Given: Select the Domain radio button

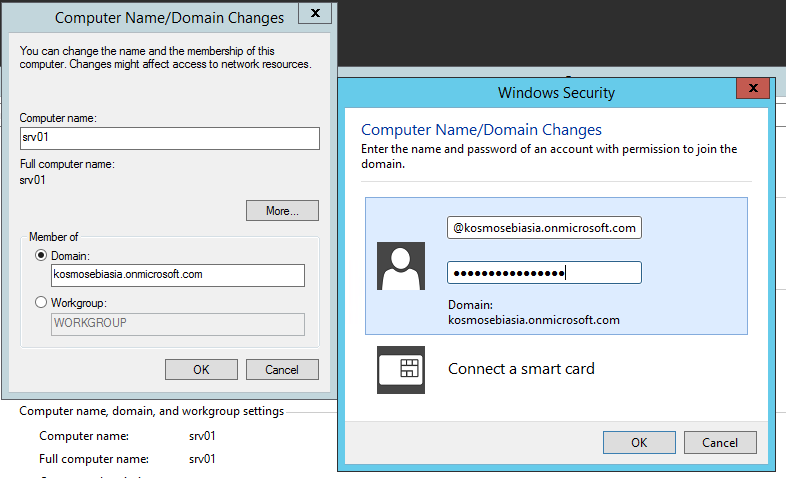Looking at the screenshot, I should click(x=41, y=256).
